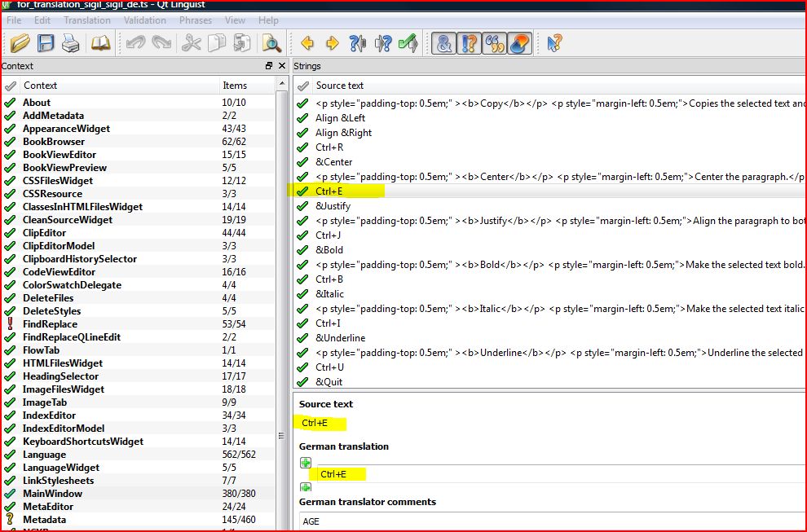
Task: Select the Ctrl+R string row
Action: click(549, 147)
